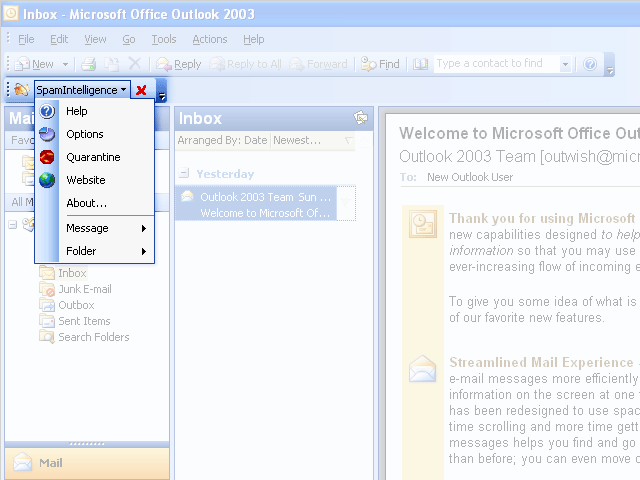Image resolution: width=640 pixels, height=480 pixels.
Task: Click the red X spam button
Action: [141, 90]
